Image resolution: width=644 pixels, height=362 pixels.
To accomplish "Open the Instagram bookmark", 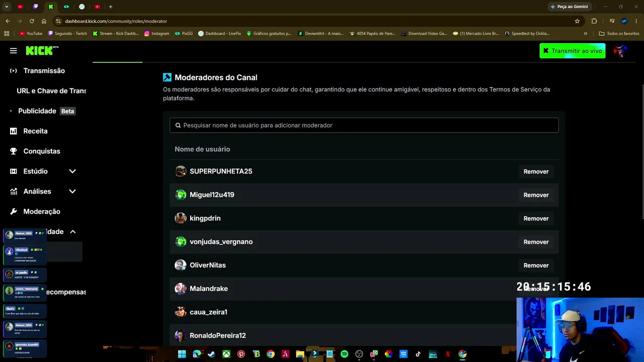I will (156, 34).
